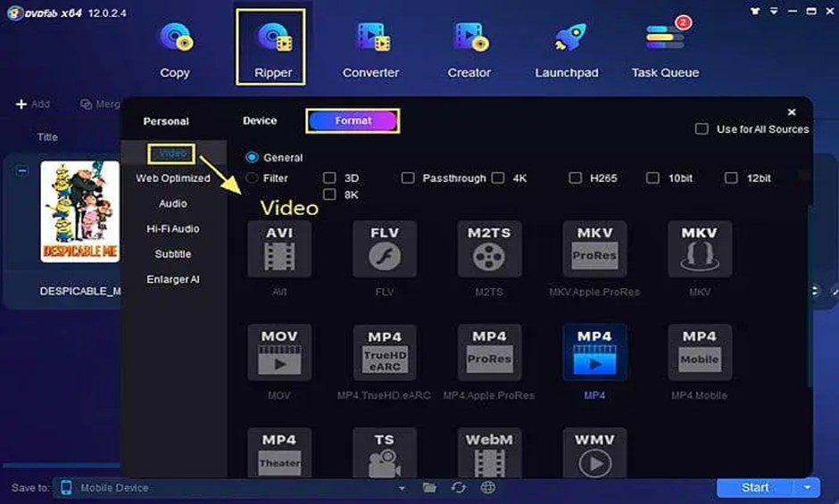
Task: Switch to the Device tab
Action: [x=260, y=121]
